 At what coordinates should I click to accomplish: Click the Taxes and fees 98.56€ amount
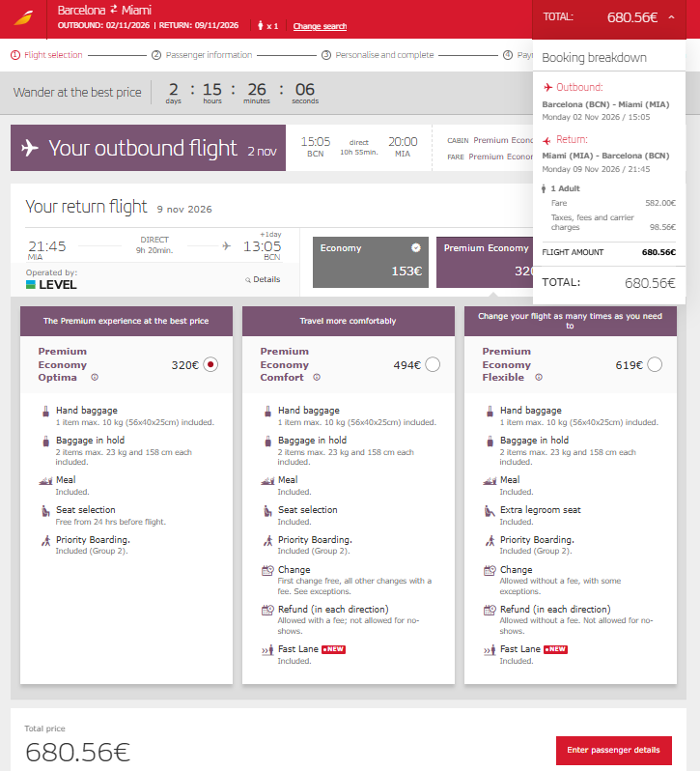coord(662,227)
